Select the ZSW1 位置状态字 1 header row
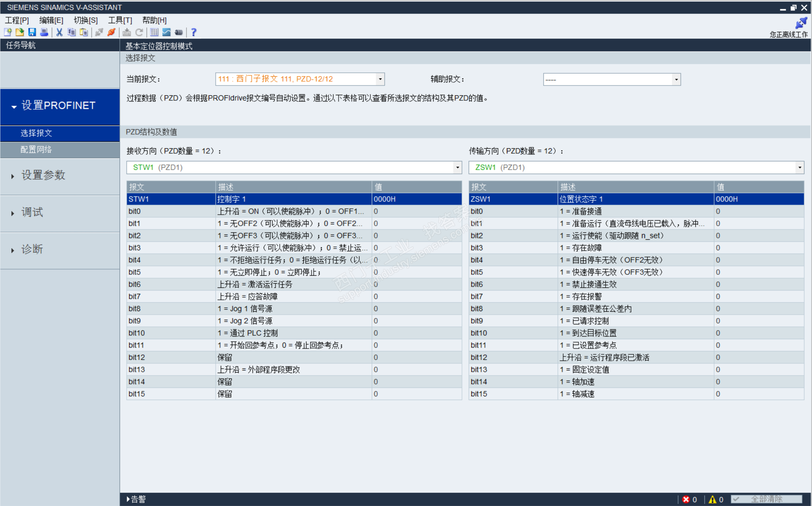 click(636, 199)
